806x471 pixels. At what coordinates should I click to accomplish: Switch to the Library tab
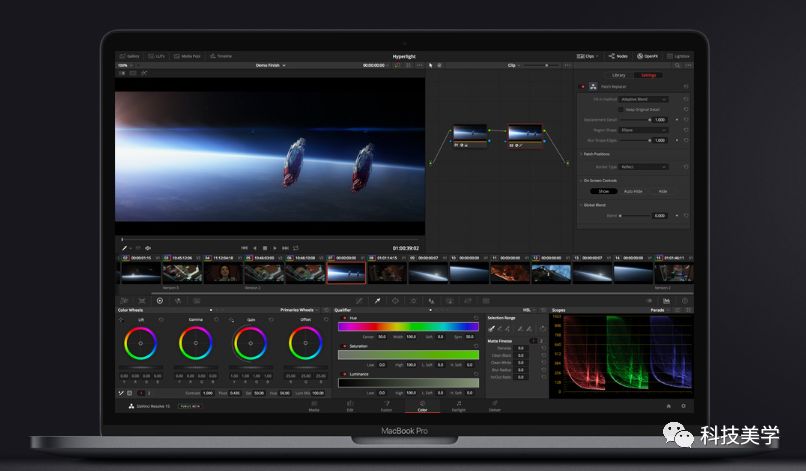[619, 75]
